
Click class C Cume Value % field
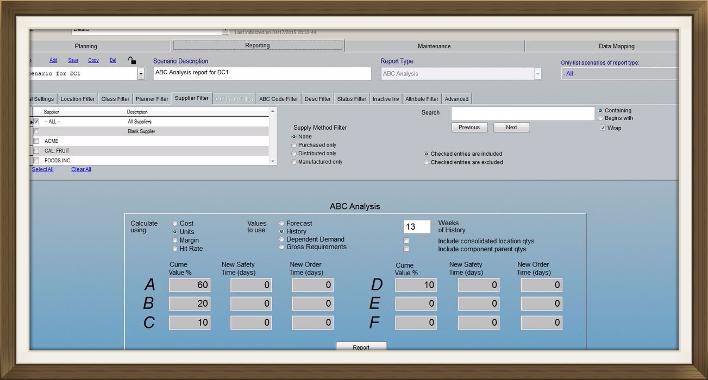click(190, 323)
